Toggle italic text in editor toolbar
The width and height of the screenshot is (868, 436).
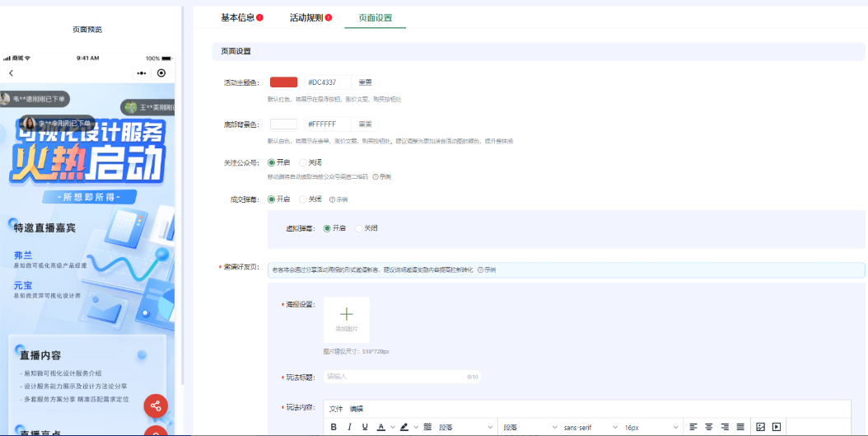[349, 427]
